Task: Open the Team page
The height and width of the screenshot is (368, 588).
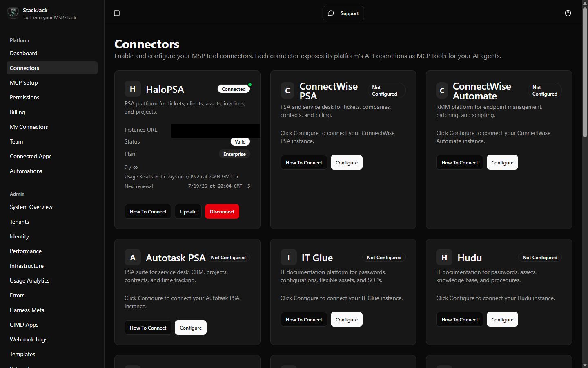Action: (52, 141)
